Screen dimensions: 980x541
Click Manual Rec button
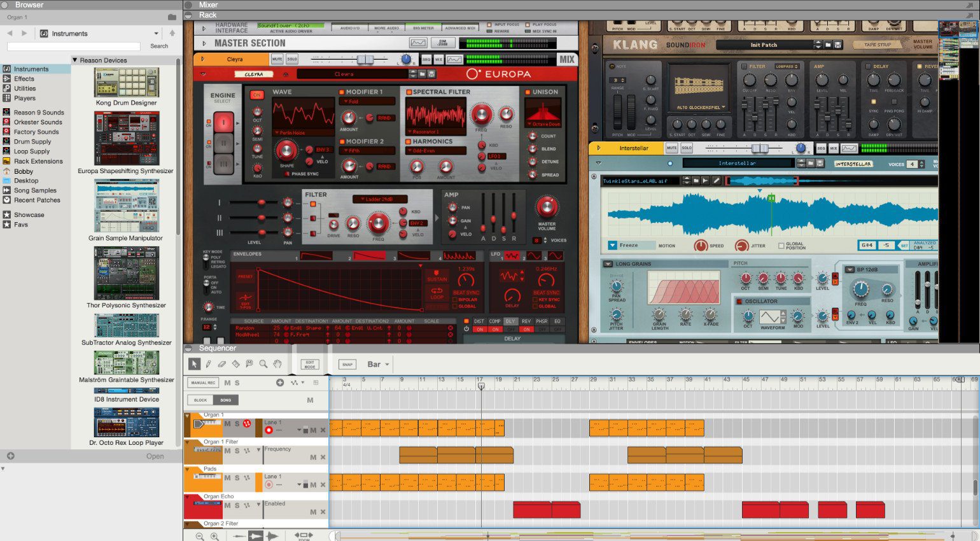pos(203,383)
